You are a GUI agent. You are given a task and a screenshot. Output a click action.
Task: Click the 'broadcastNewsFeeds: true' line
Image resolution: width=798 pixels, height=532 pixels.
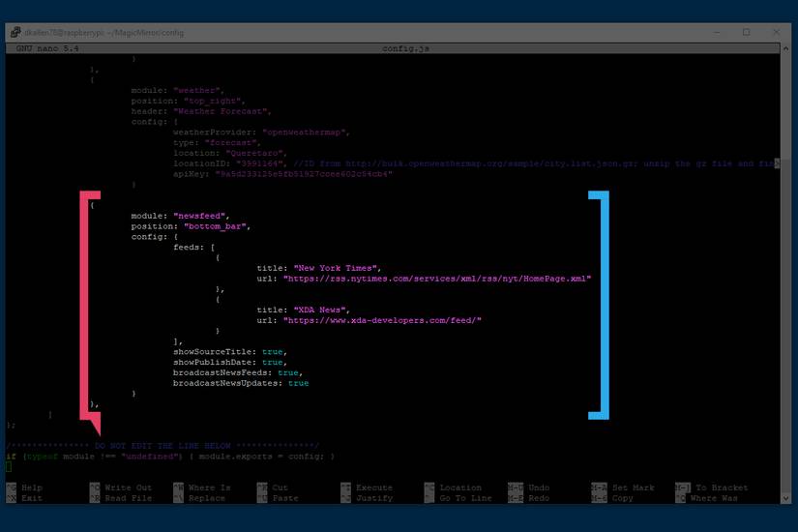(238, 373)
